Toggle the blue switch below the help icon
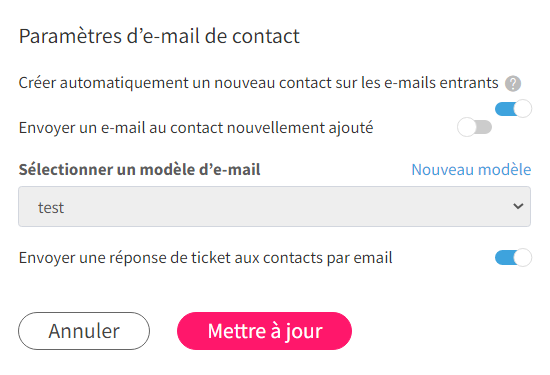The height and width of the screenshot is (375, 550). coord(513,109)
